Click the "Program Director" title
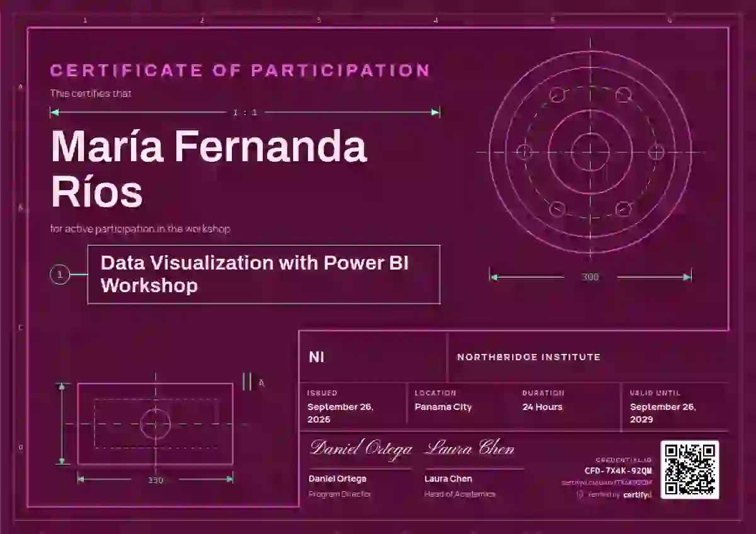The width and height of the screenshot is (756, 534). coord(340,494)
